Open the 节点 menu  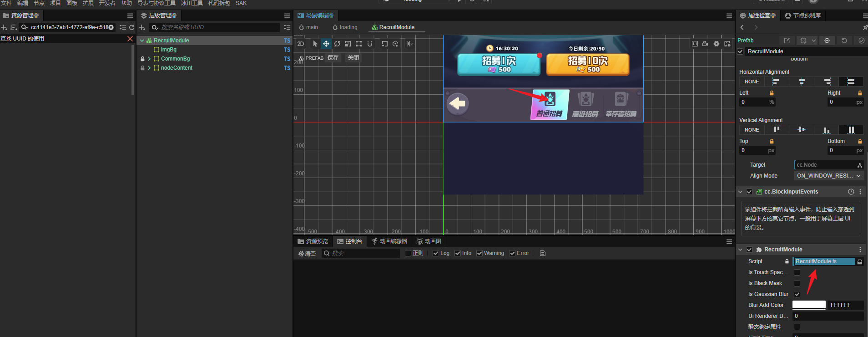pyautogui.click(x=39, y=3)
